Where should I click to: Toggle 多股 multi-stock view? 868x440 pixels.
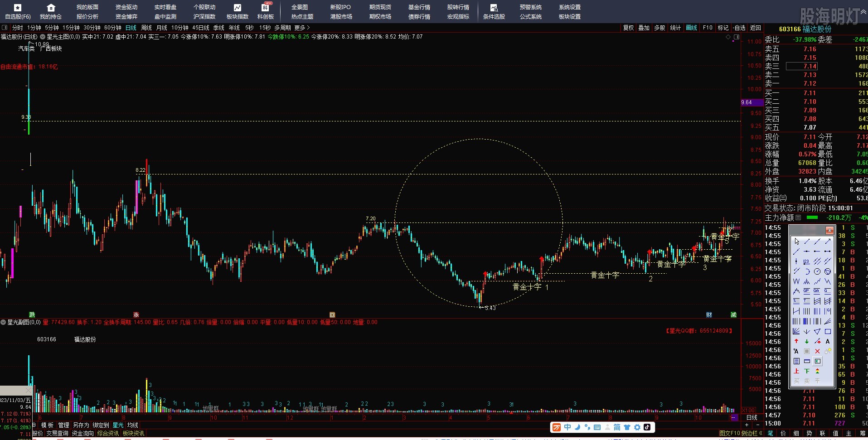659,28
